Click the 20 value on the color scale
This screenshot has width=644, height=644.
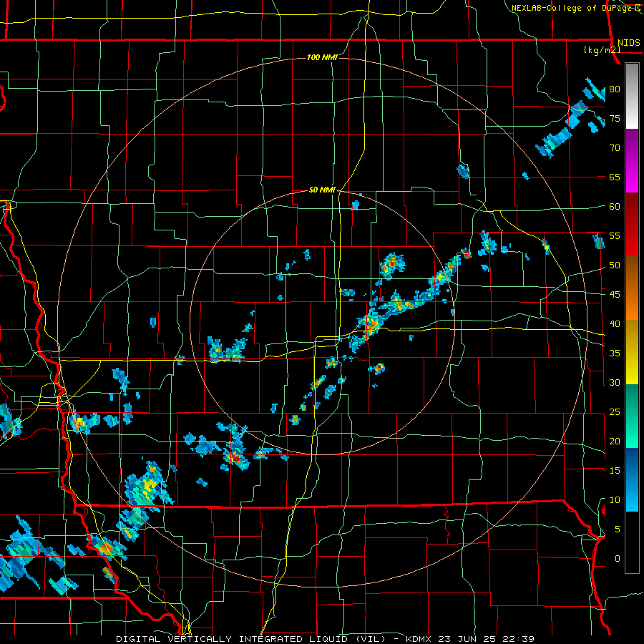(x=615, y=441)
